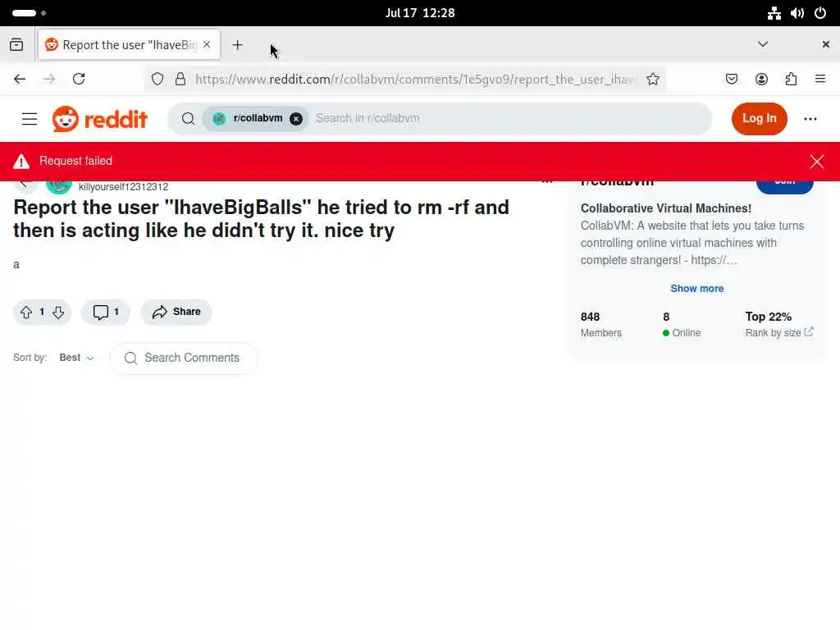Open the system power menu icon
Screen dimensions: 840x630
(x=820, y=13)
